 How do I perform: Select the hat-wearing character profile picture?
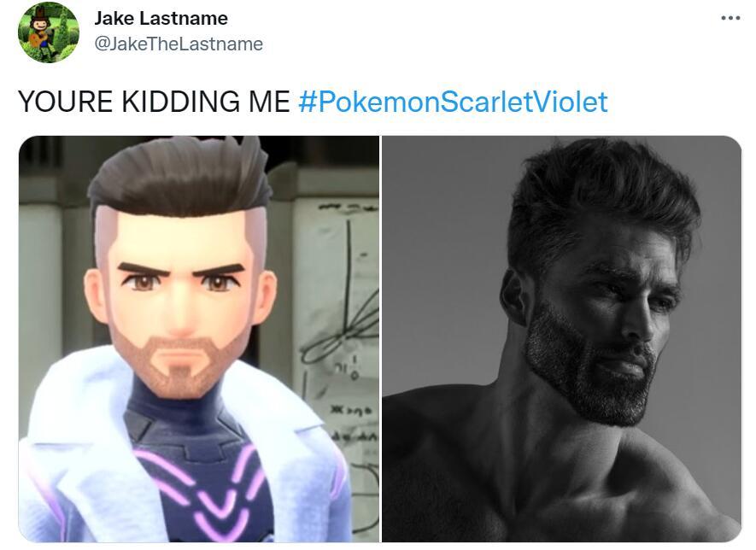(49, 32)
